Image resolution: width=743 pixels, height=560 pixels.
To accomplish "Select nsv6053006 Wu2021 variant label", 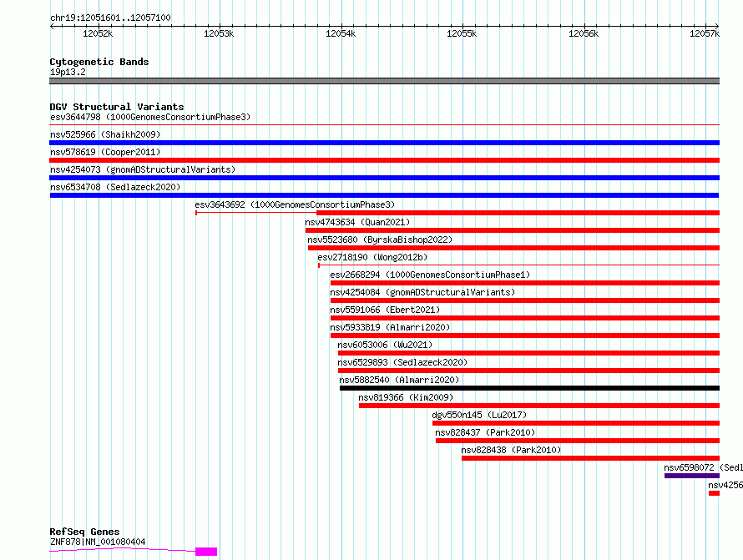I will (x=385, y=345).
